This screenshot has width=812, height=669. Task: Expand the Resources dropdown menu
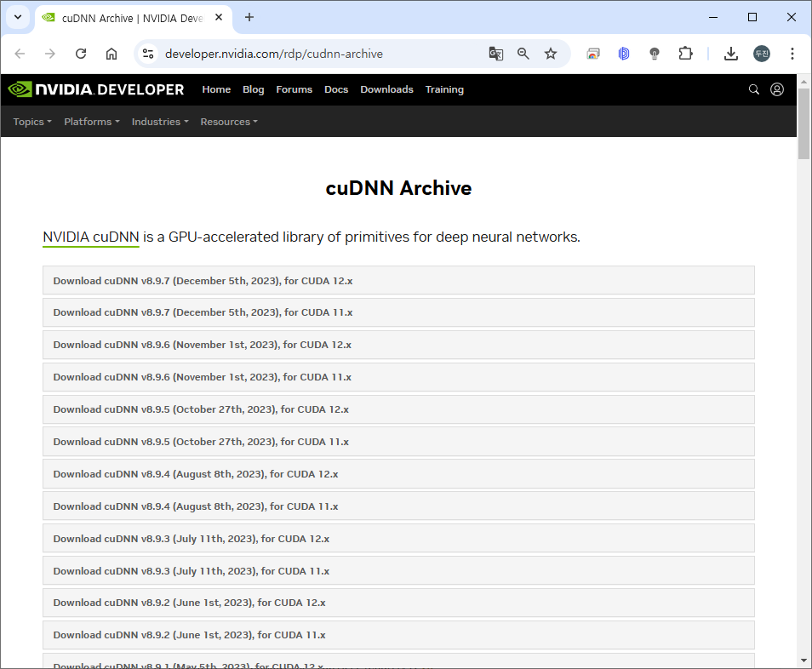[229, 122]
